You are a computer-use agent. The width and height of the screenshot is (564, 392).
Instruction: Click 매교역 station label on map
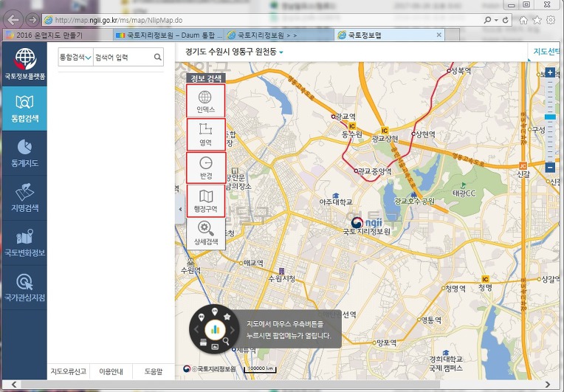click(x=252, y=264)
